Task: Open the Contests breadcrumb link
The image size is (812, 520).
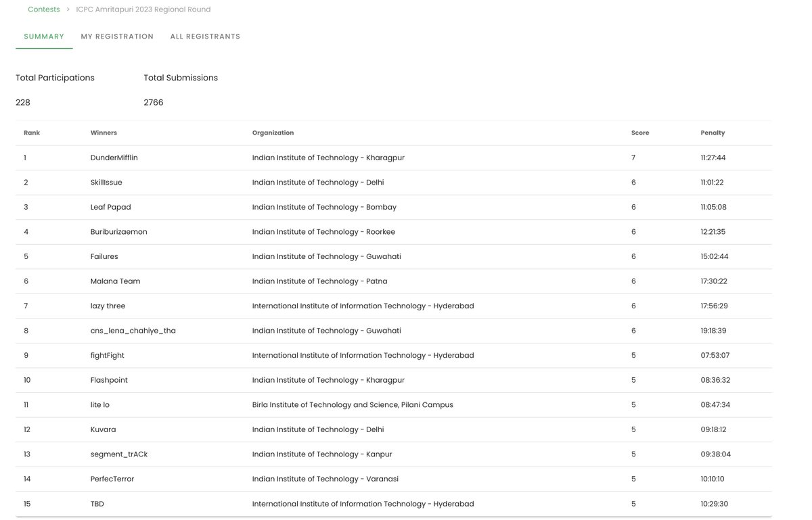Action: [x=44, y=9]
